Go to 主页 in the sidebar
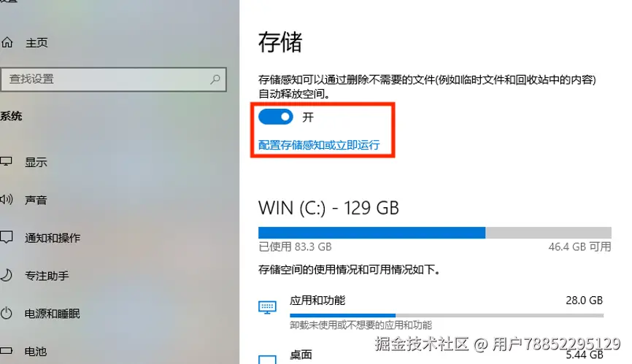This screenshot has height=364, width=632. click(x=36, y=43)
